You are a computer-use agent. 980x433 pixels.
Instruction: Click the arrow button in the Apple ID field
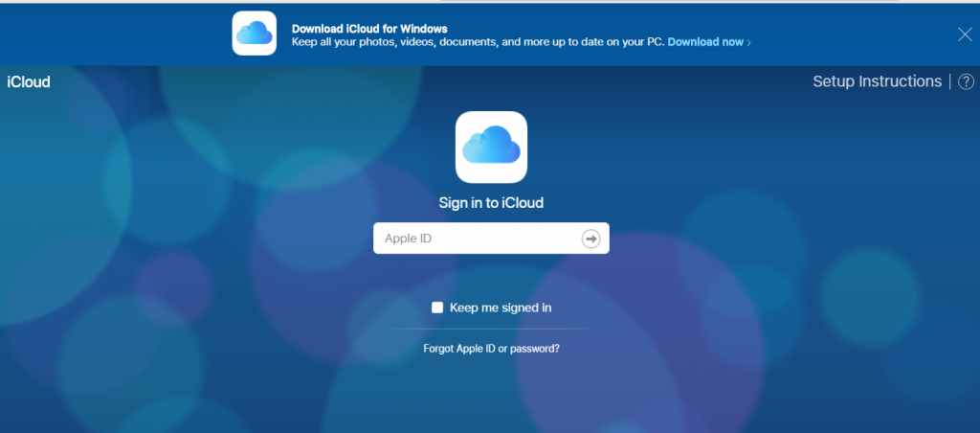590,239
